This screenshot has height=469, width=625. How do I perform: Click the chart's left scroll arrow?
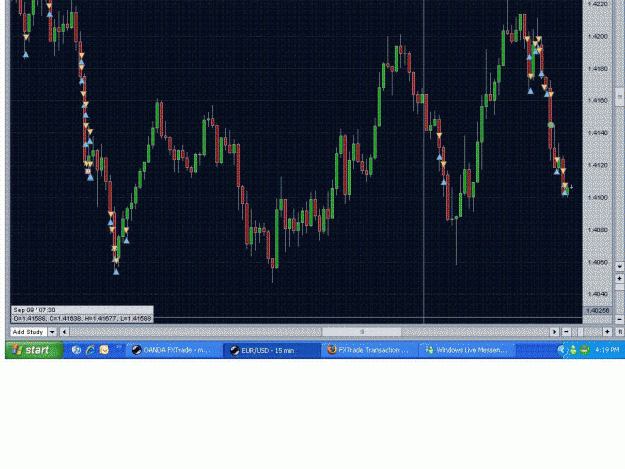[x=65, y=332]
